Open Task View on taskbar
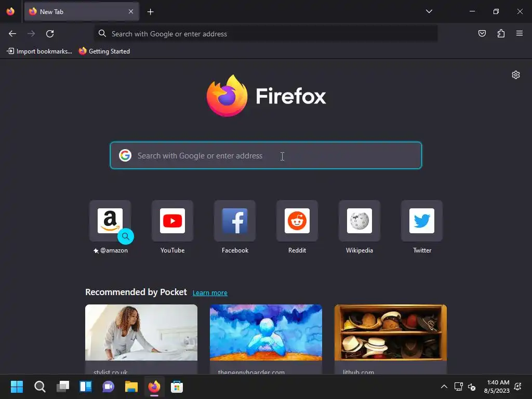The width and height of the screenshot is (532, 399). pos(63,387)
